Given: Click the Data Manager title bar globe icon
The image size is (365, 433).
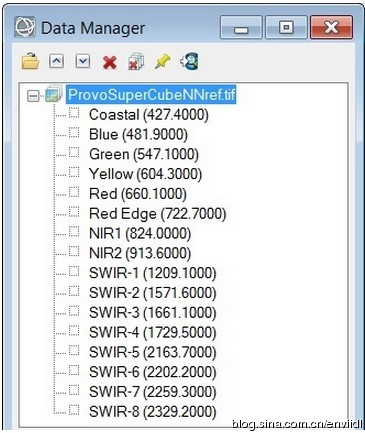Looking at the screenshot, I should [x=24, y=27].
